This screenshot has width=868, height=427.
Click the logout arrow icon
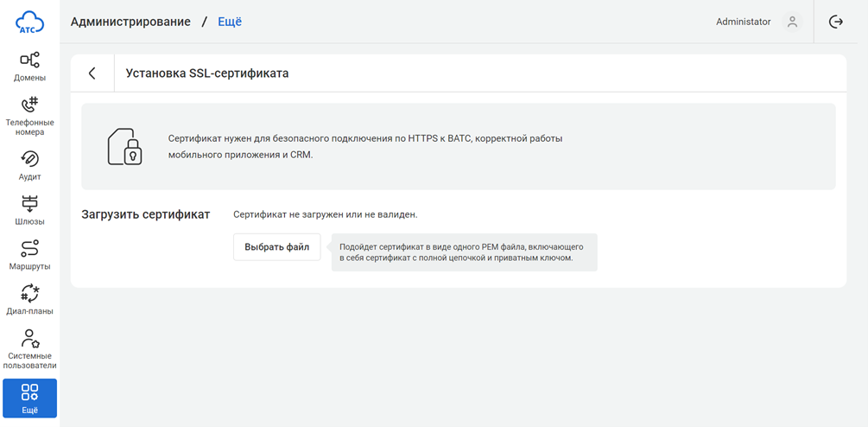835,22
